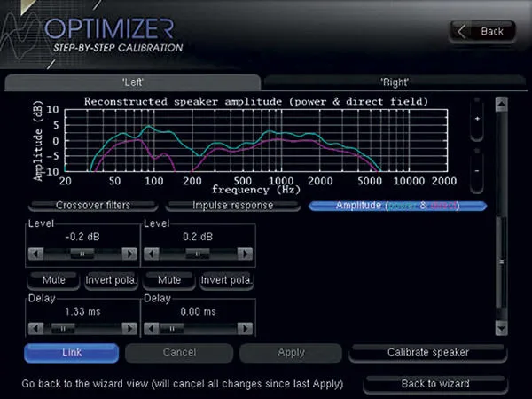Click the 0.00 ms delay slider handle
The image size is (532, 399).
pos(172,328)
